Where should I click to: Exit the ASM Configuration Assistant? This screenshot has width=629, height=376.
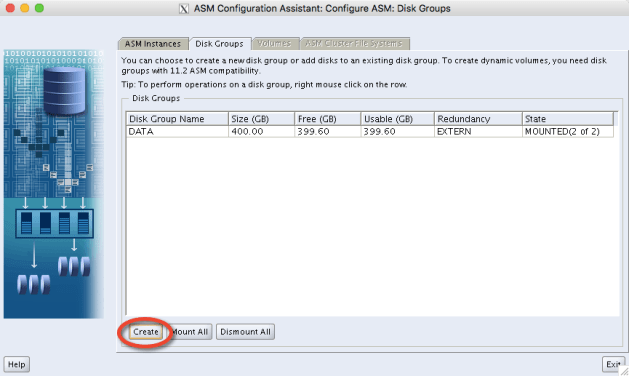click(613, 364)
